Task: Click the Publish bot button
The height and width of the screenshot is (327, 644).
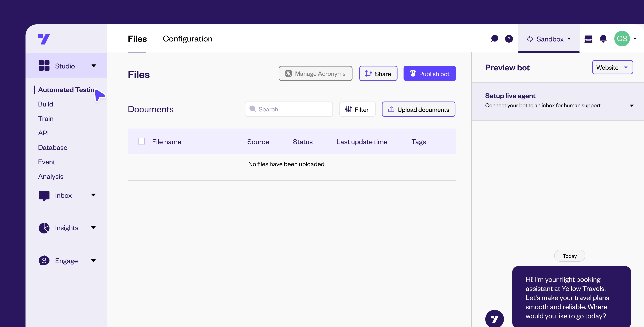Action: coord(429,73)
